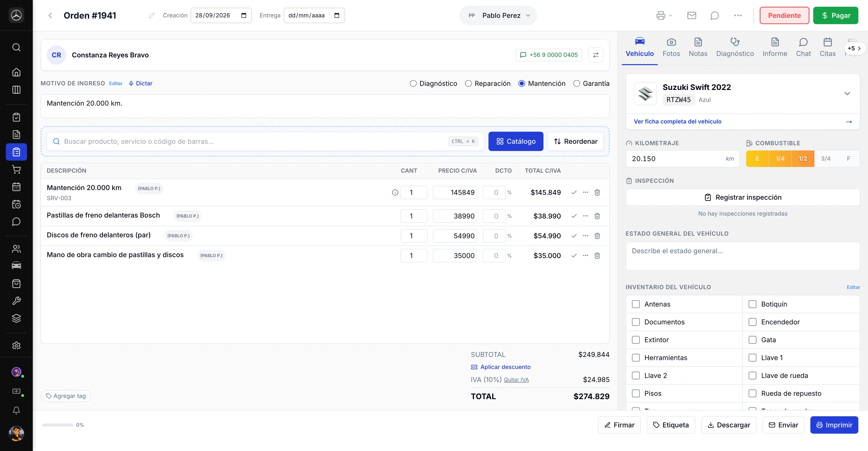
Task: Check the Botiquín inventory checkbox
Action: [753, 304]
